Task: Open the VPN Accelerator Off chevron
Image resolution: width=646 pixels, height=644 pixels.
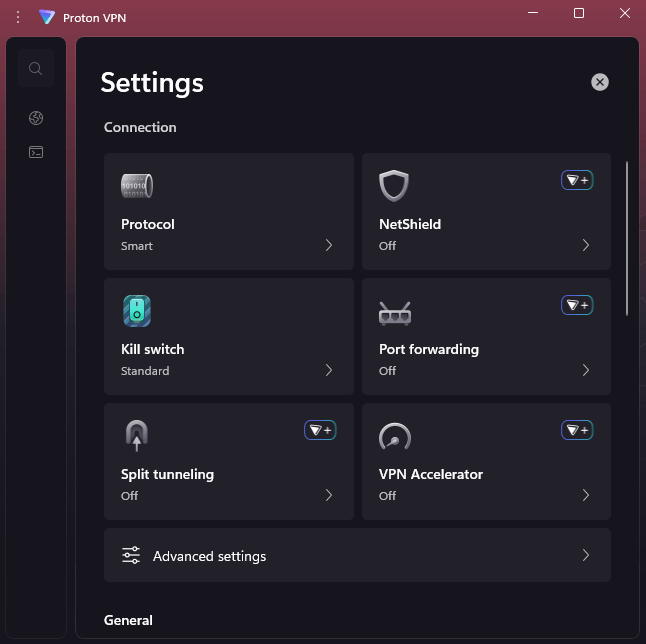Action: (586, 495)
